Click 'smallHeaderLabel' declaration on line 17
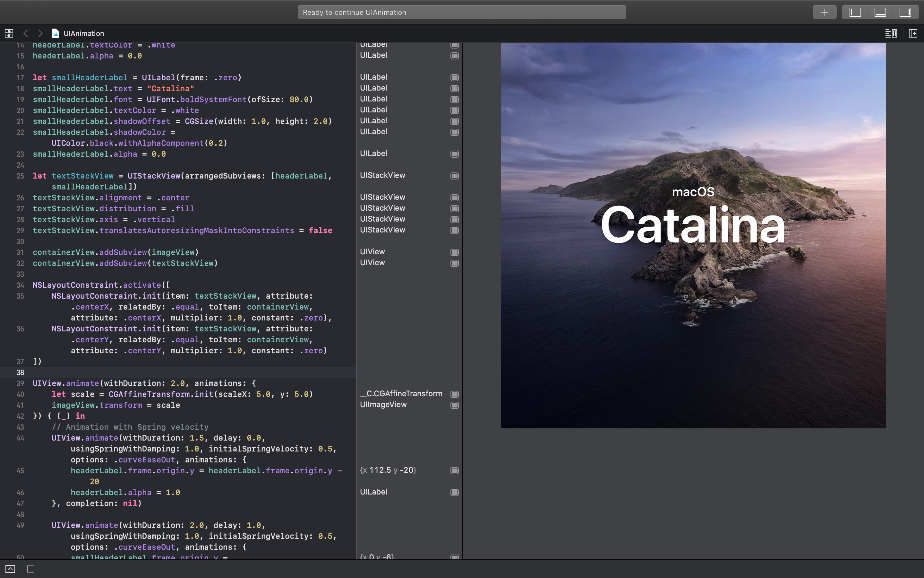 (x=89, y=78)
